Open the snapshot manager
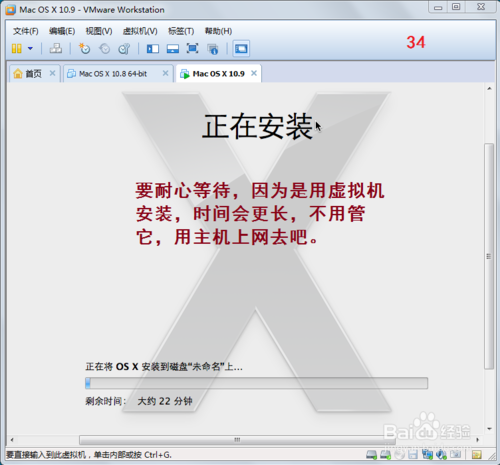The width and height of the screenshot is (500, 465). coord(124,49)
